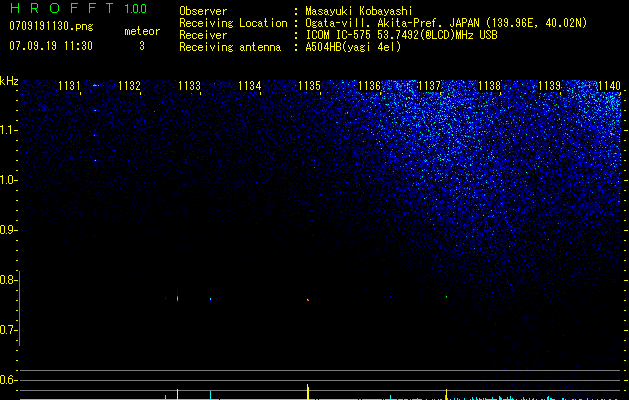Click the 1.1 kHz frequency axis label
Image resolution: width=629 pixels, height=400 pixels.
tap(7, 130)
